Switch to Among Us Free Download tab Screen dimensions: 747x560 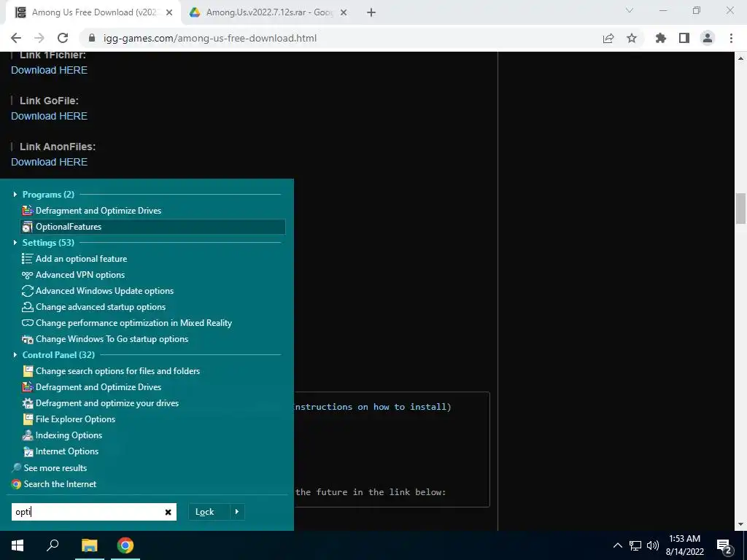[93, 12]
